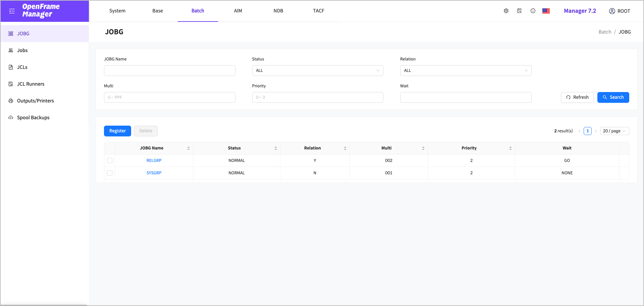Click the document search icon in header
Image resolution: width=644 pixels, height=306 pixels.
coord(520,11)
